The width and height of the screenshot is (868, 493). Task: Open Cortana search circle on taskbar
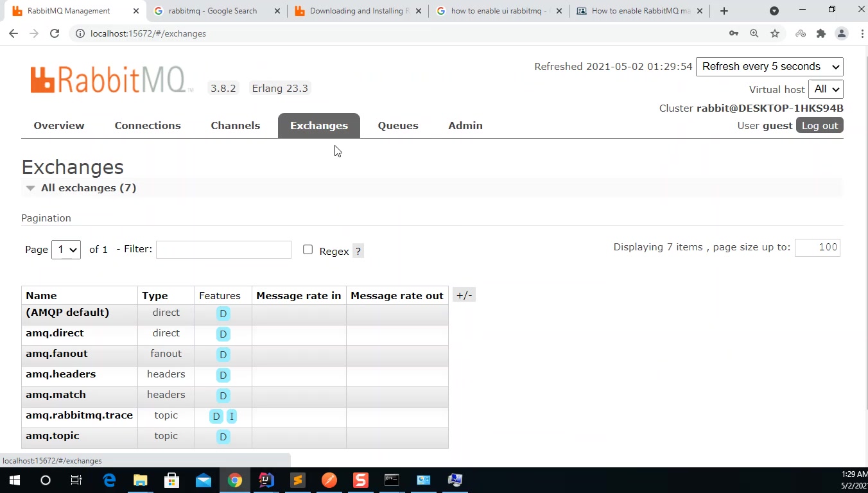pos(45,480)
